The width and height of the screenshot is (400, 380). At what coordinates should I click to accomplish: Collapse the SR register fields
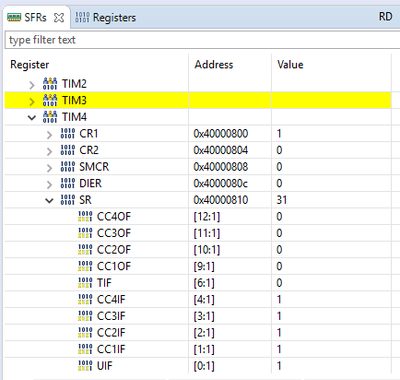click(49, 200)
